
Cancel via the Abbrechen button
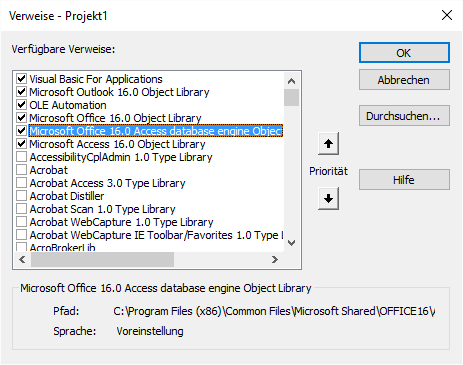pos(404,80)
